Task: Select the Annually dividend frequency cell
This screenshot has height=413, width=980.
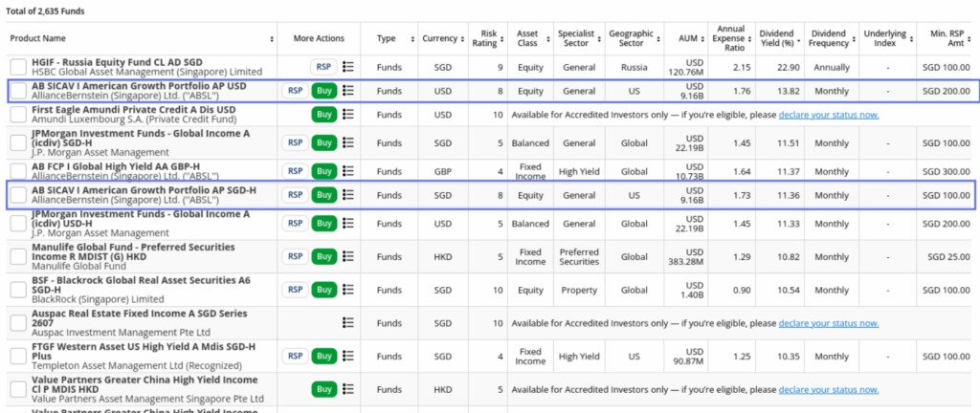Action: tap(832, 67)
